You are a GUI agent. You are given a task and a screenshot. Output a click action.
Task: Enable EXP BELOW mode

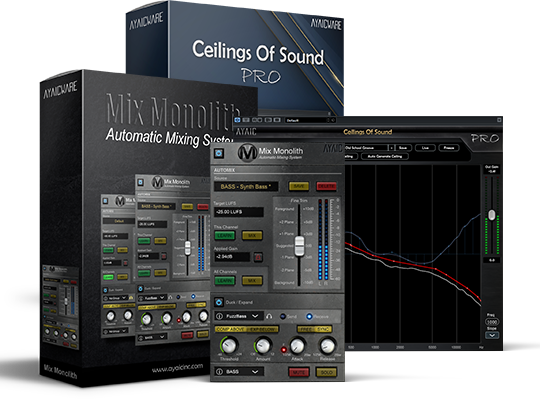[x=263, y=329]
